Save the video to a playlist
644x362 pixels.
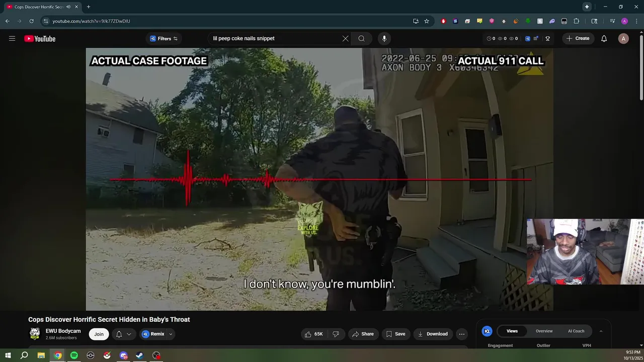click(x=395, y=334)
